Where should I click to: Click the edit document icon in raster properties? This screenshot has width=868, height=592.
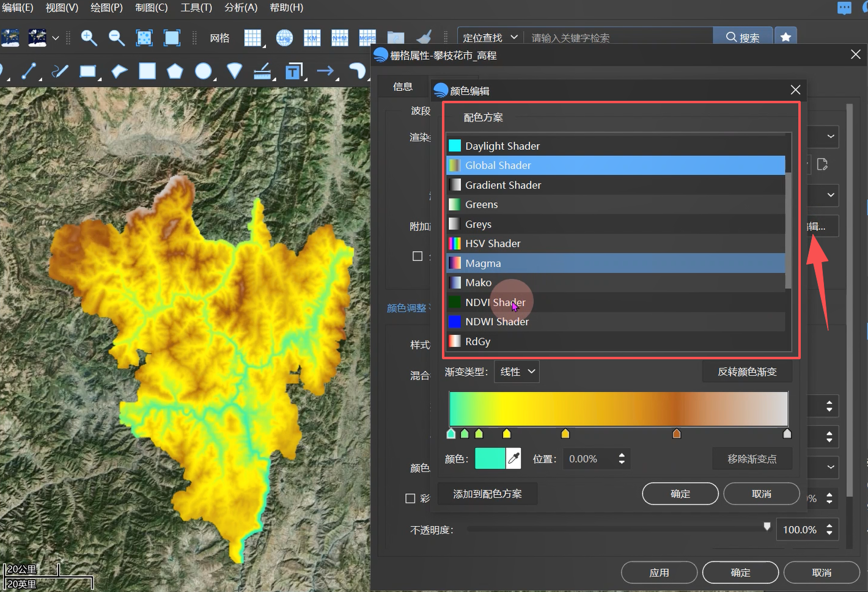coord(822,164)
